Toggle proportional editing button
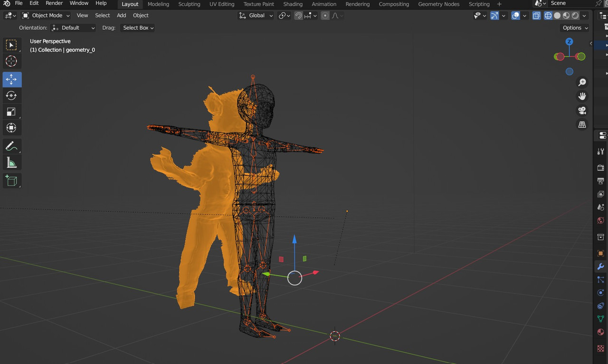 point(325,16)
